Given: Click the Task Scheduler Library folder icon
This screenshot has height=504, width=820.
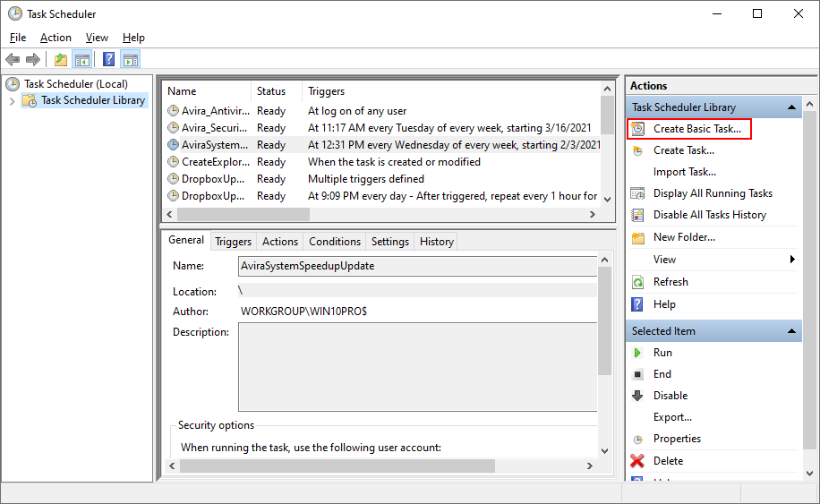Looking at the screenshot, I should pos(30,100).
